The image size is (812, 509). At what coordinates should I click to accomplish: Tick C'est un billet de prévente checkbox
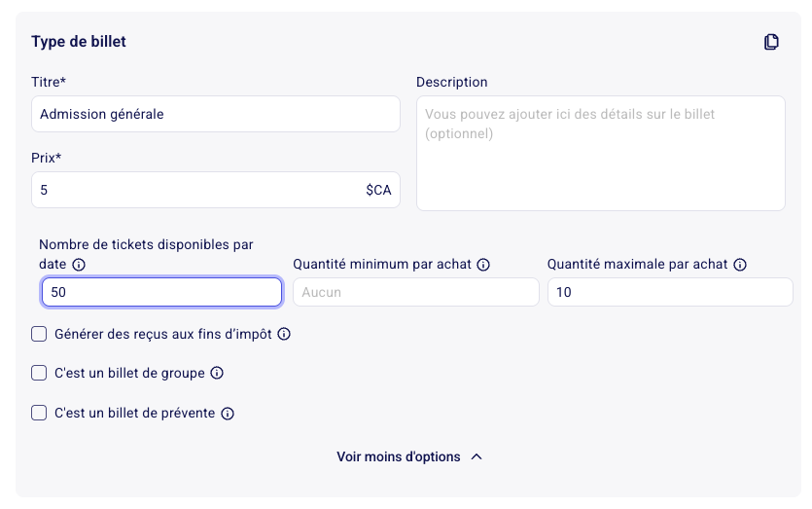click(x=39, y=413)
